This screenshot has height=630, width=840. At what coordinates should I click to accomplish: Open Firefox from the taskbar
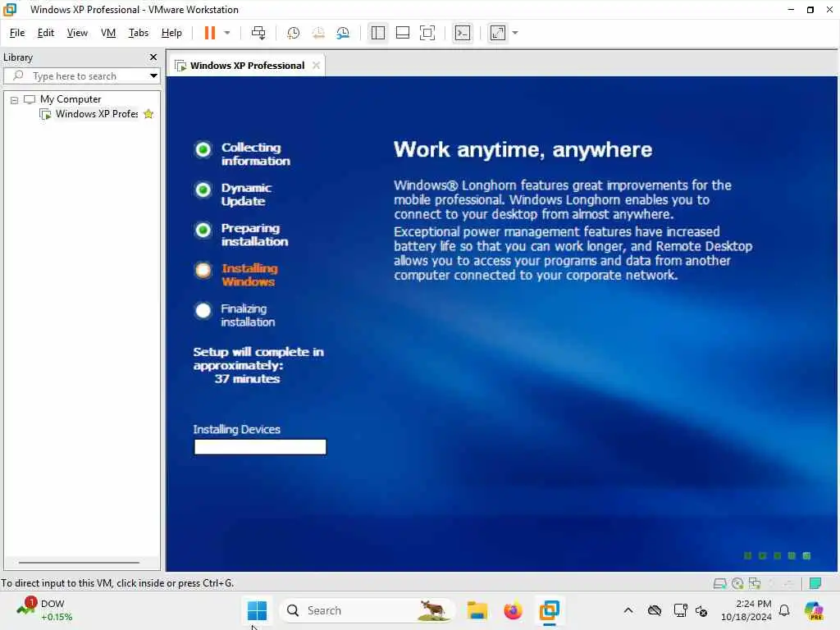pos(513,610)
